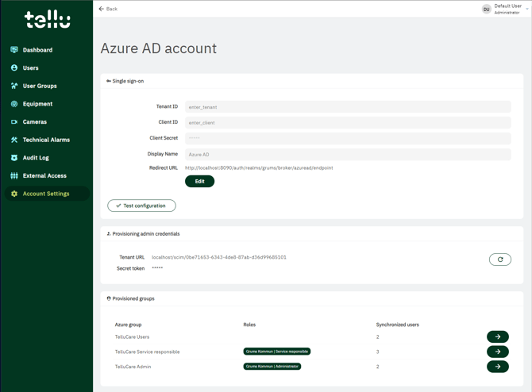This screenshot has height=392, width=532.
Task: Click the tellu logo
Action: point(47,19)
